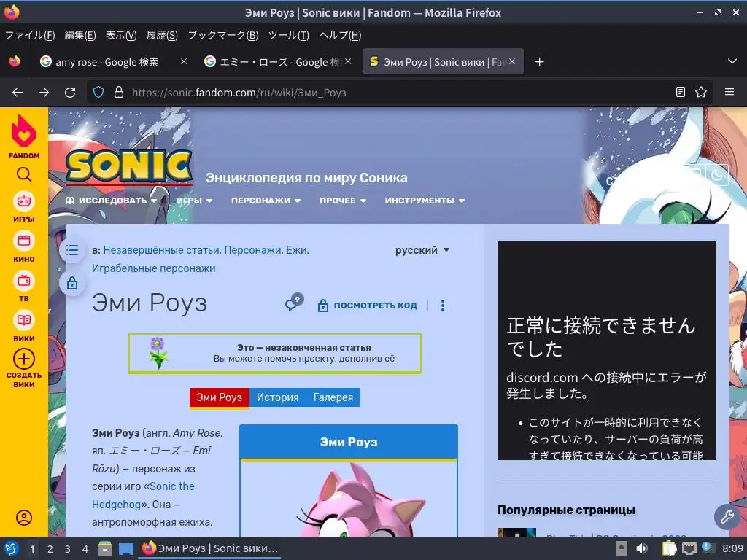The height and width of the screenshot is (560, 747).
Task: Switch to the История tab
Action: click(x=278, y=397)
